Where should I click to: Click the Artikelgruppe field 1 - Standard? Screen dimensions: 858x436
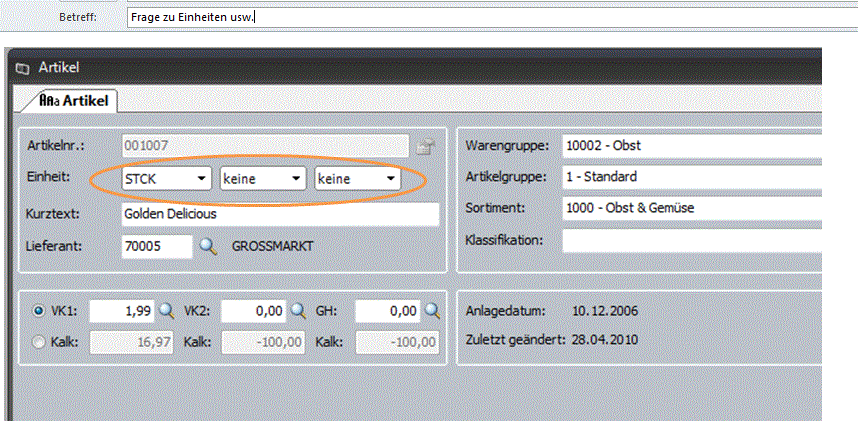tap(690, 177)
